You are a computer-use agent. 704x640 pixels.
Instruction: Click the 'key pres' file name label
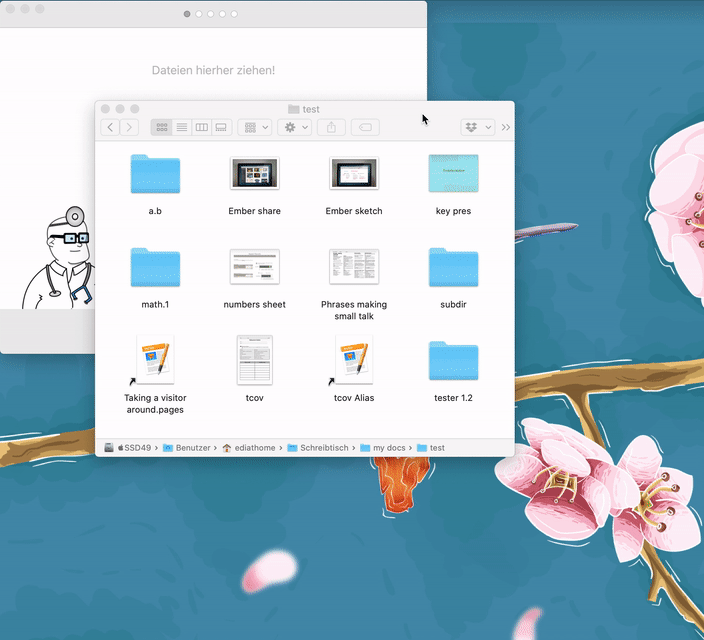453,211
